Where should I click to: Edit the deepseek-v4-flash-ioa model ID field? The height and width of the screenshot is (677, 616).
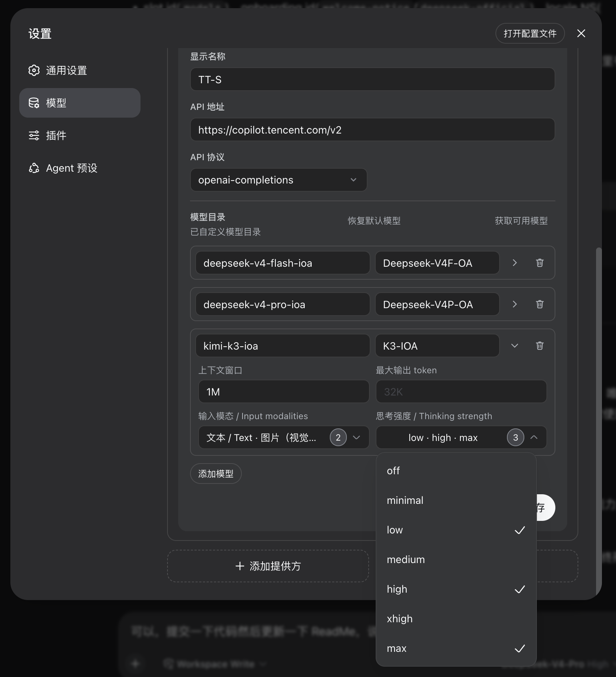point(282,263)
